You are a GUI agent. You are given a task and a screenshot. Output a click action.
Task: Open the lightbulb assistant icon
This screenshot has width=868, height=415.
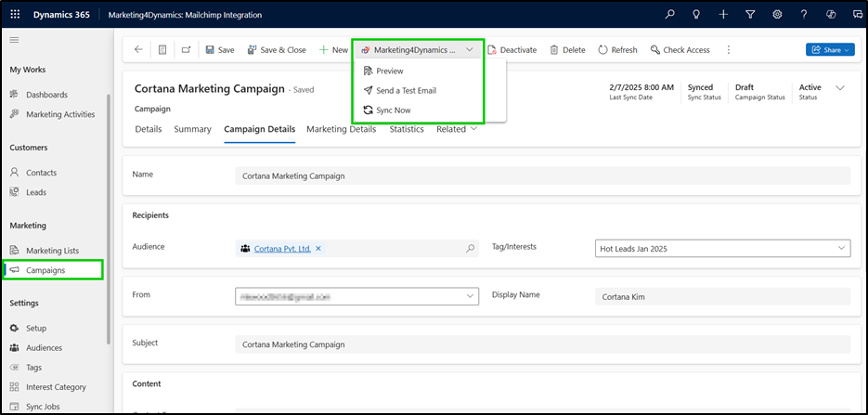point(697,15)
